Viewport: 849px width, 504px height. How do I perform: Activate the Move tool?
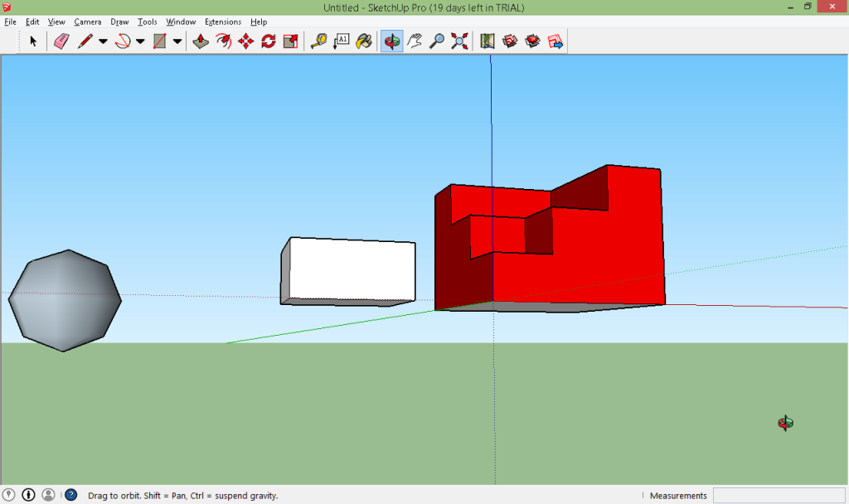[245, 41]
